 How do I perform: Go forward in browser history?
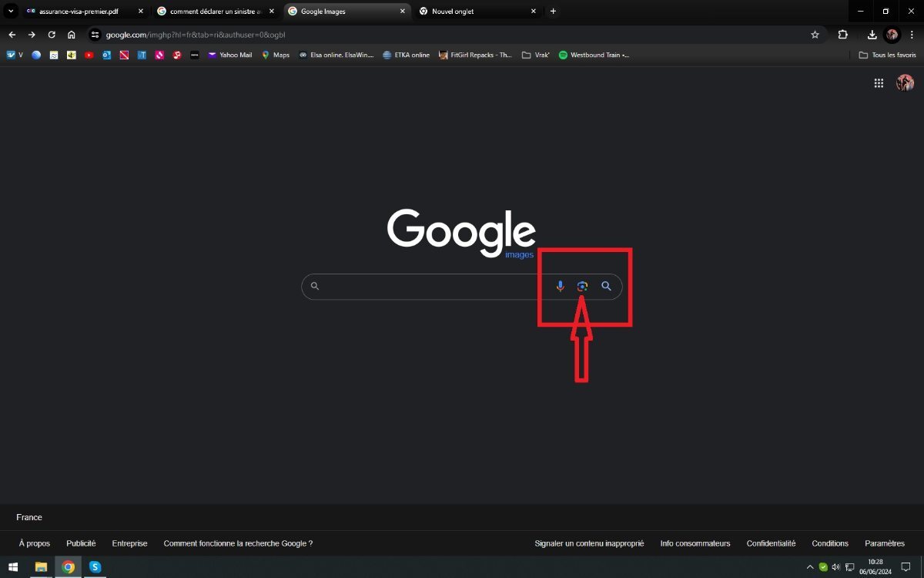click(32, 35)
